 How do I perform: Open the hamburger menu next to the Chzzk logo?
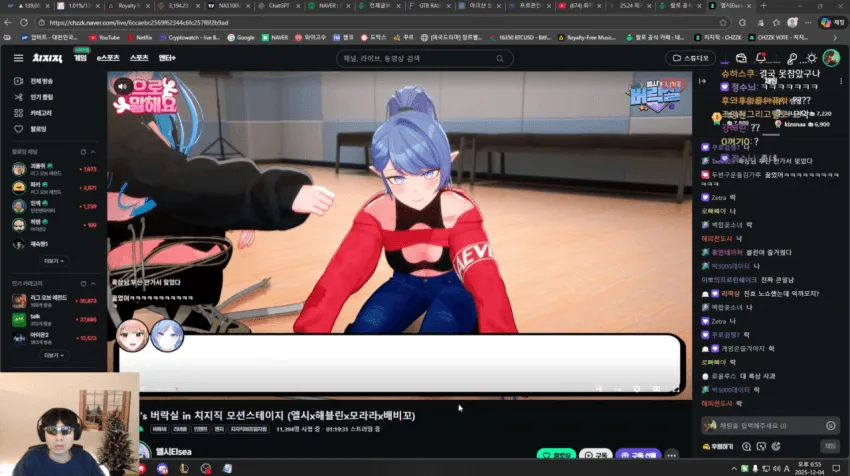pos(18,58)
